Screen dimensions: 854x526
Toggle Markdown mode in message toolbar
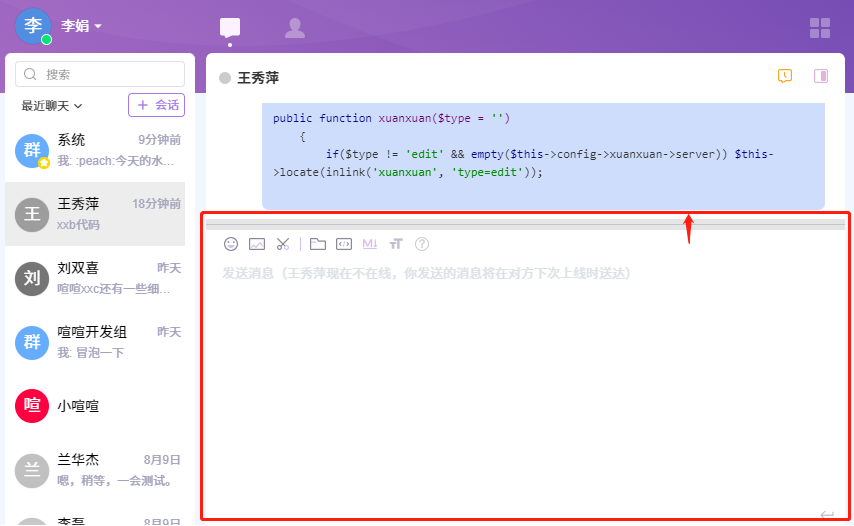point(370,244)
